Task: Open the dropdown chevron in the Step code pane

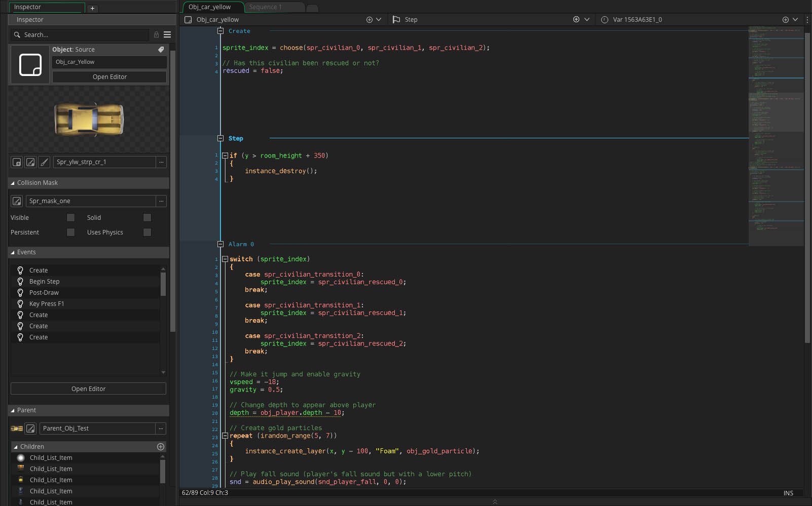Action: point(586,19)
